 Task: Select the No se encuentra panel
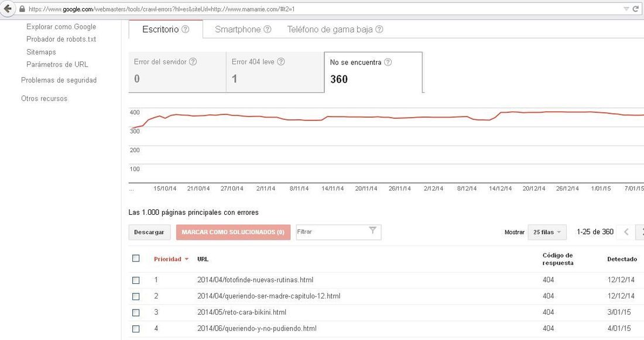pos(374,72)
